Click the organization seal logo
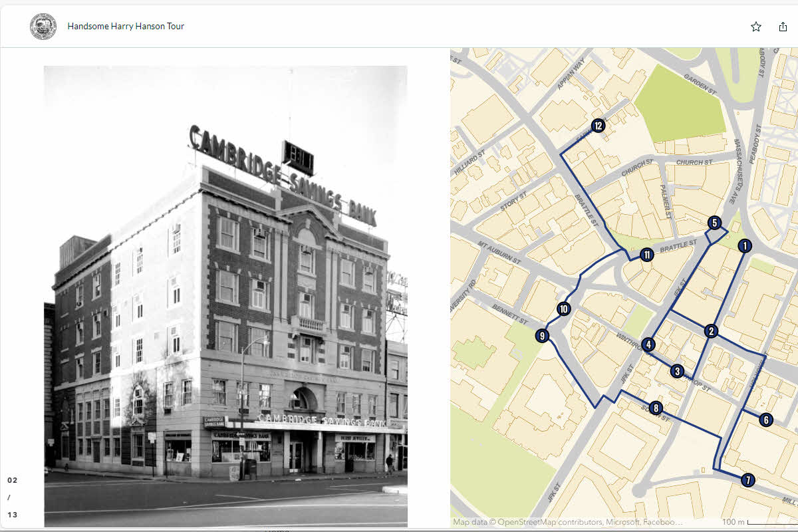Image resolution: width=798 pixels, height=532 pixels. pos(43,27)
